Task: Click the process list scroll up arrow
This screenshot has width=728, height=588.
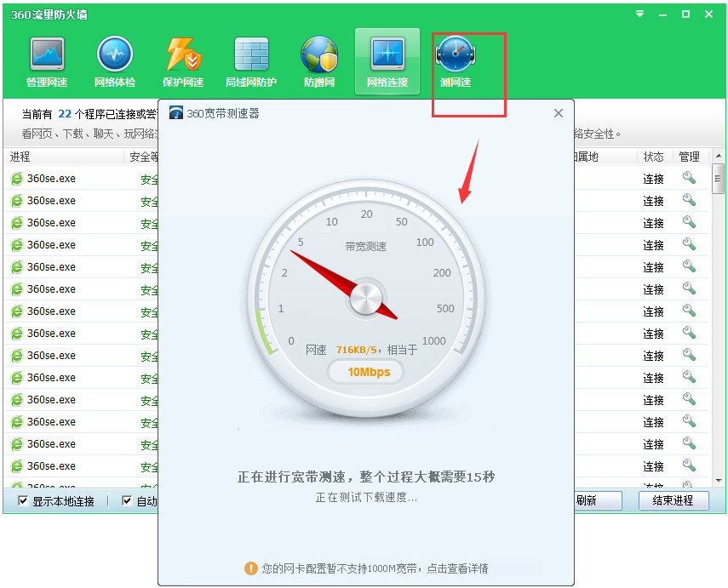Action: (719, 156)
